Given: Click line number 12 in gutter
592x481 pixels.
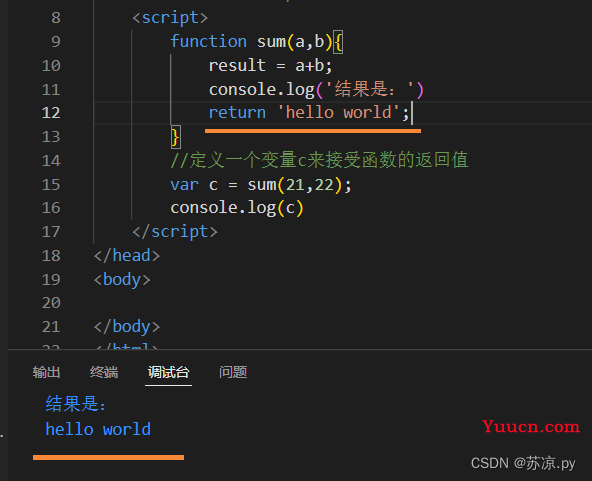Looking at the screenshot, I should point(51,113).
